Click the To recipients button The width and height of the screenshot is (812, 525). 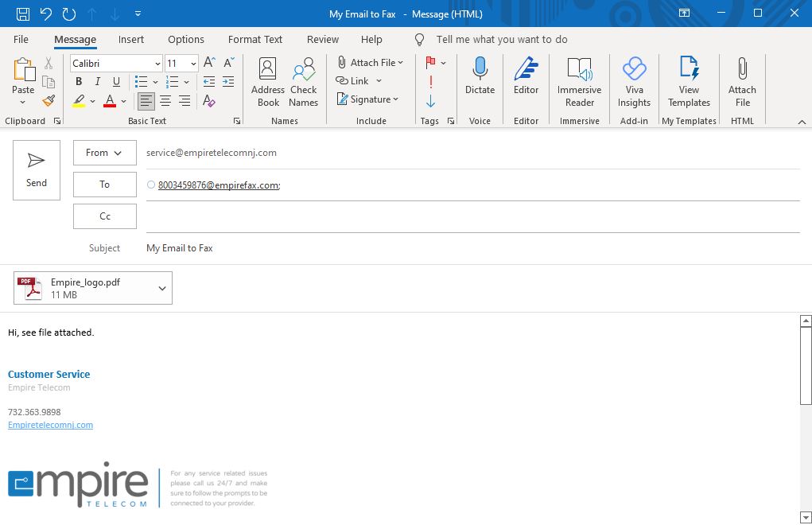pos(105,185)
